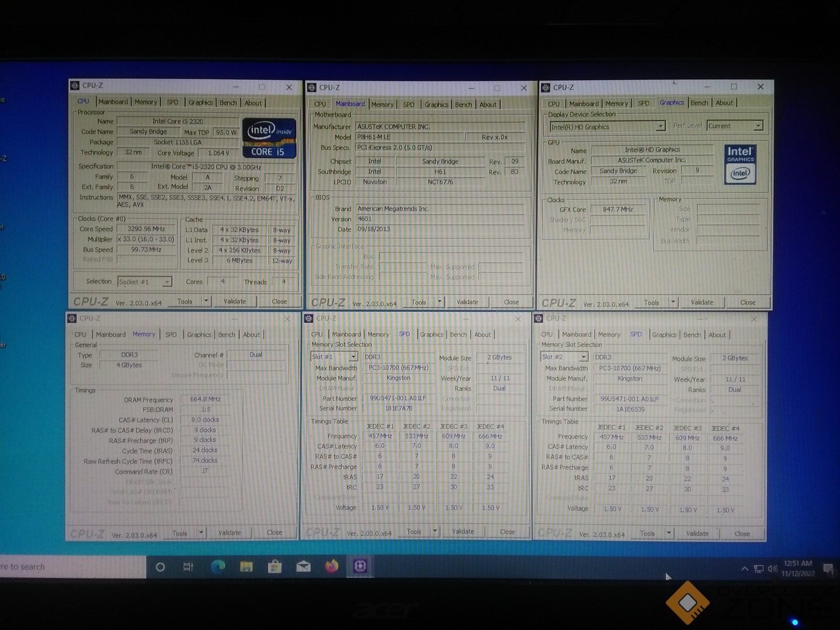Click Tools button in Memory window
Screen dimensions: 840x630
pos(180,533)
